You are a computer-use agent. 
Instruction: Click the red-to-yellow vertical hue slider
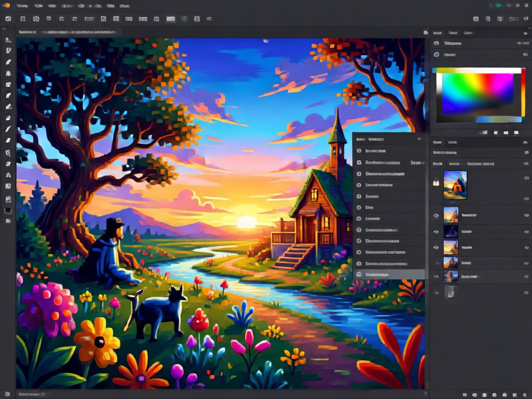pyautogui.click(x=523, y=92)
